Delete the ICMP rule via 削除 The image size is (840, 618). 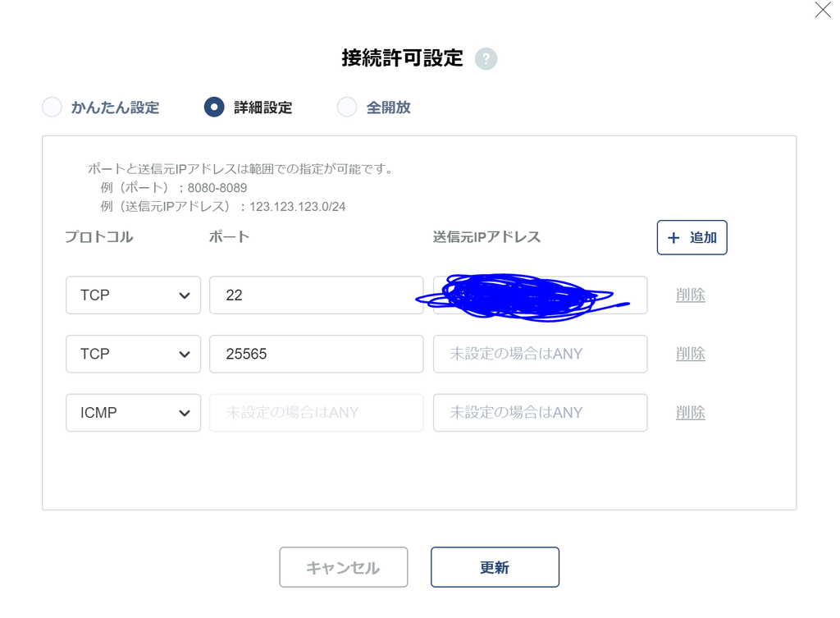click(x=691, y=413)
